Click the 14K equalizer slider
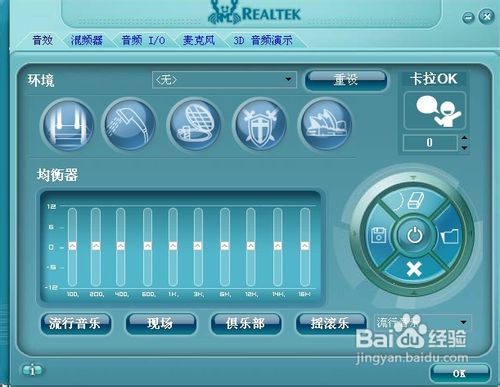The width and height of the screenshot is (500, 387). 278,247
